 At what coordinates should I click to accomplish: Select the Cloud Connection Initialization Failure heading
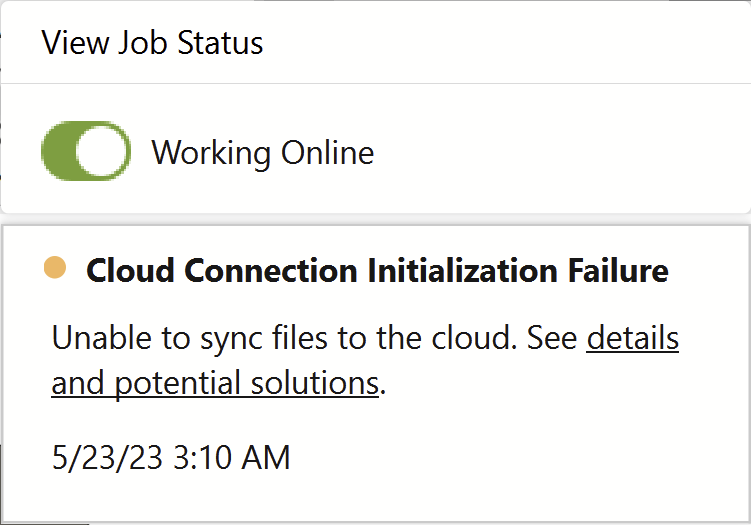coord(377,270)
